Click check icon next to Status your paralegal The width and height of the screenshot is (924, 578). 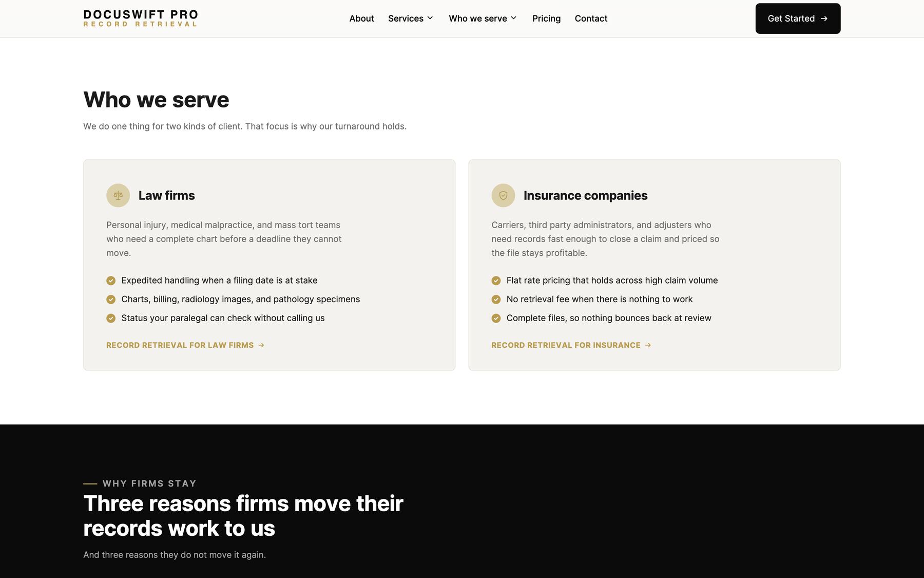click(x=111, y=319)
